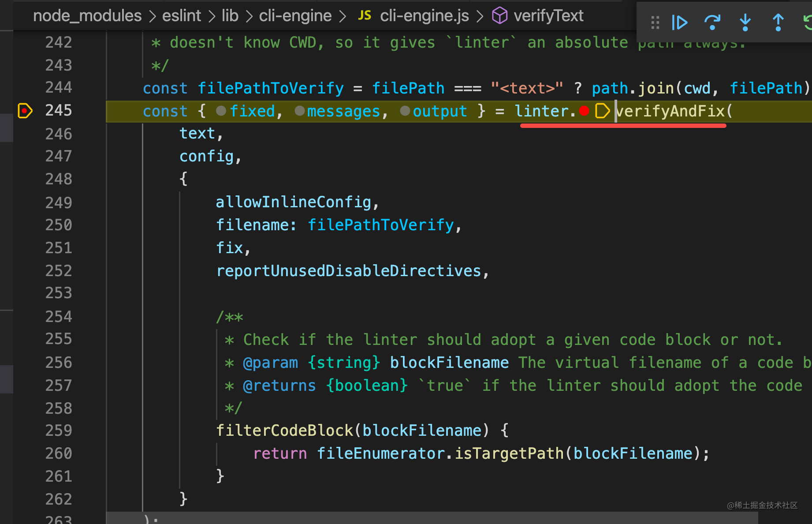Click the return keyword on line 260
This screenshot has height=524, width=812.
tap(280, 453)
